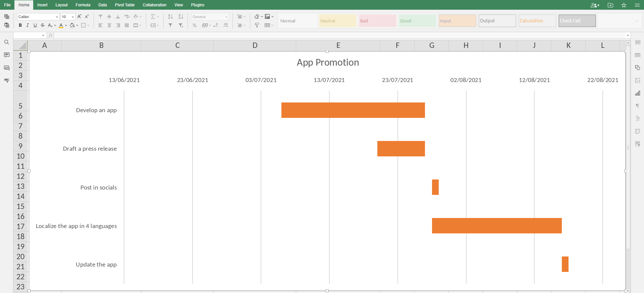Open the Calibri font name dropdown
The height and width of the screenshot is (293, 644).
[57, 17]
